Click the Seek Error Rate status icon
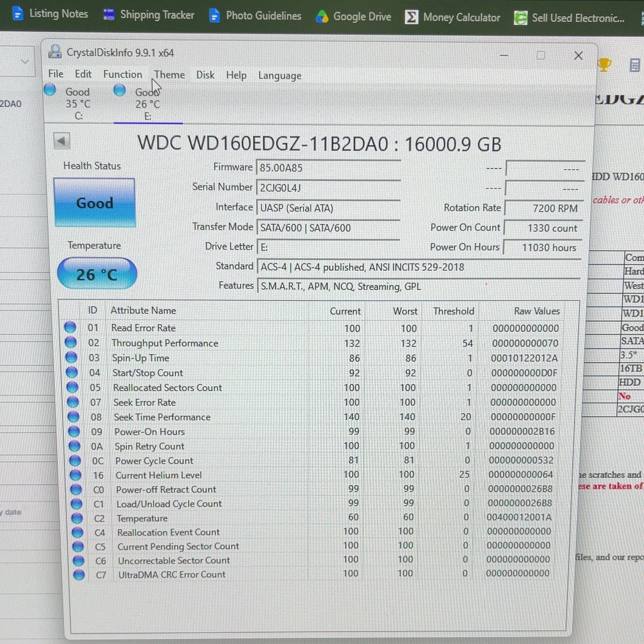 tap(72, 401)
